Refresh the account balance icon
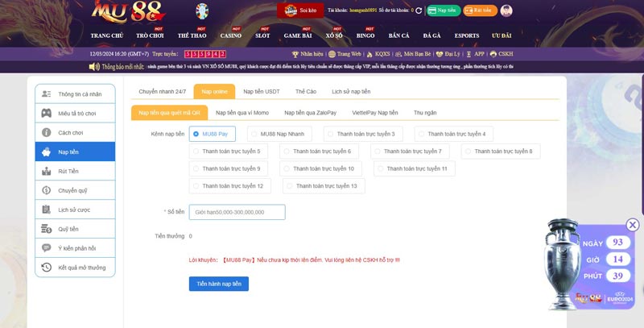Viewport: 644px width, 328px height. (x=419, y=10)
